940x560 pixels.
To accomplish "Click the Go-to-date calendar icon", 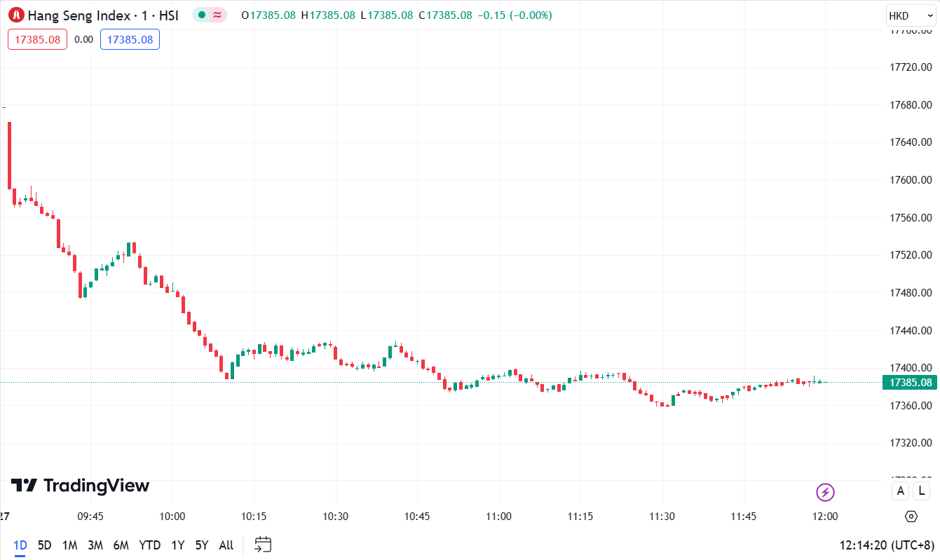I will click(262, 545).
